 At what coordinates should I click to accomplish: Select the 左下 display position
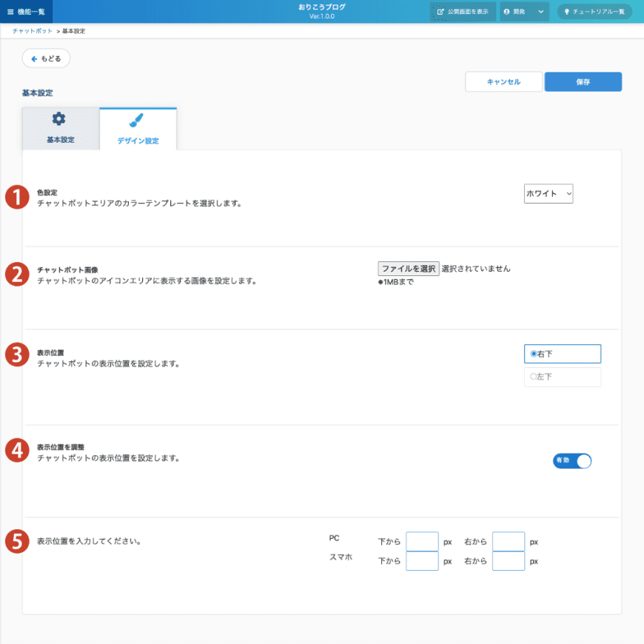(562, 377)
